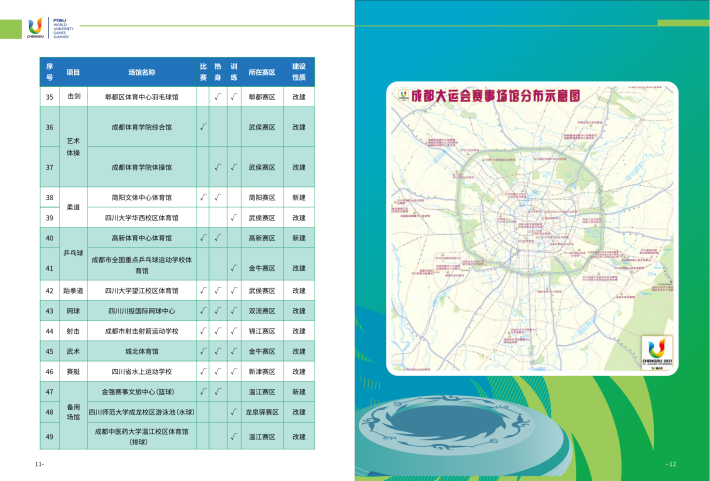Click the 备用场馆 category cell
The image size is (710, 481).
coord(73,411)
